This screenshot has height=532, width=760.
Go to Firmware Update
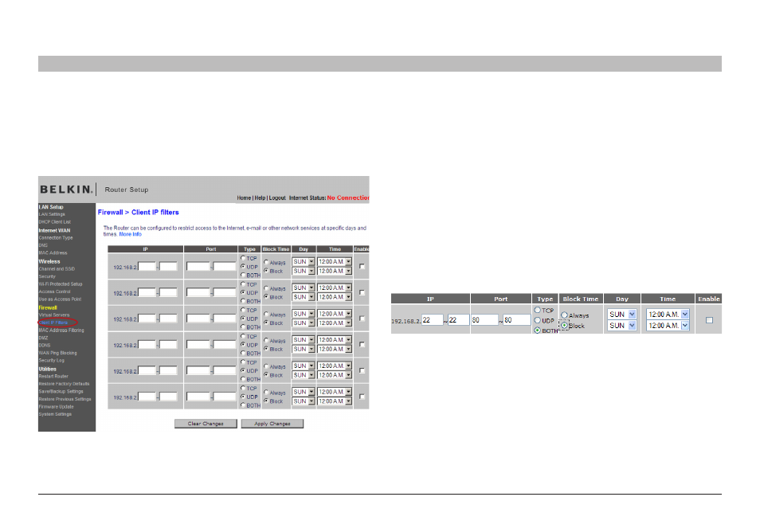pyautogui.click(x=57, y=407)
